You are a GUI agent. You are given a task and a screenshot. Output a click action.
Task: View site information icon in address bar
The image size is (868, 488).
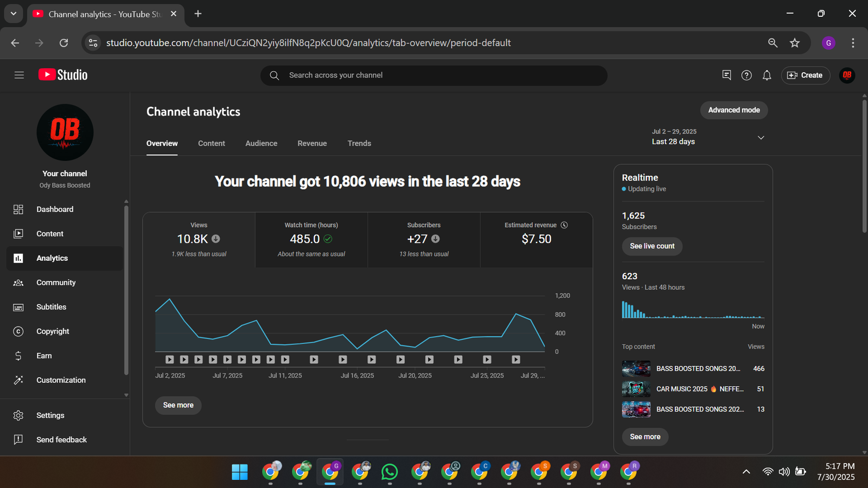pyautogui.click(x=93, y=43)
